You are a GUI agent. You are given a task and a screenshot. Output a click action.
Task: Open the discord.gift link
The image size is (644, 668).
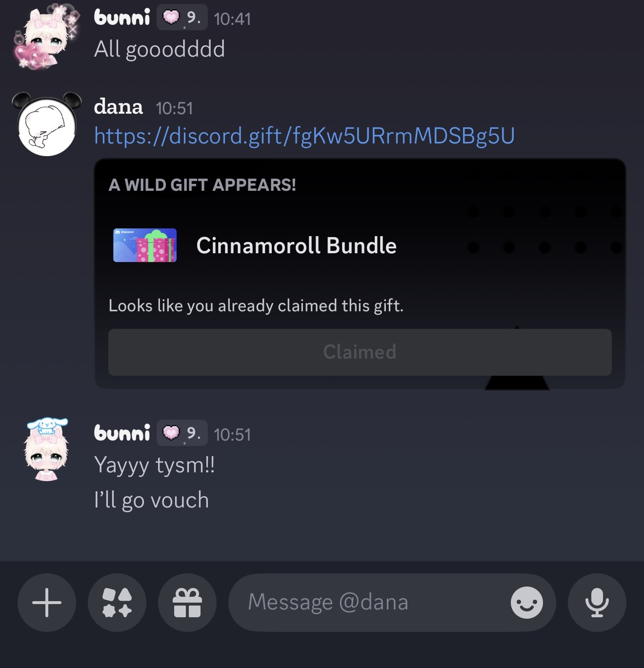coord(304,136)
